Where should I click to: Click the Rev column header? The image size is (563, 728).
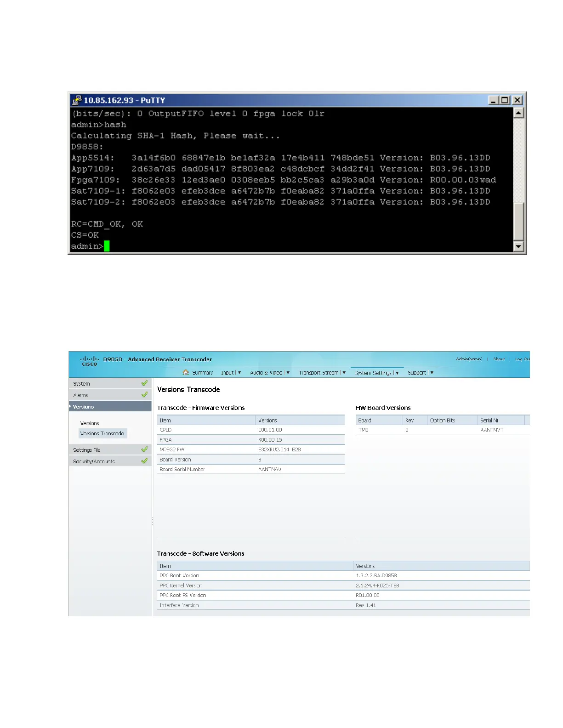click(x=415, y=420)
